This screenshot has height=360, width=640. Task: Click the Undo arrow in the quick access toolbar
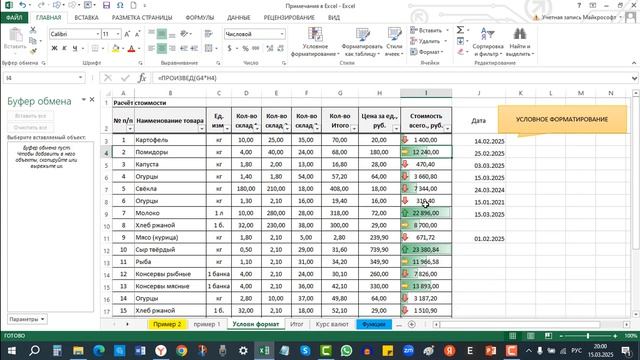click(23, 5)
